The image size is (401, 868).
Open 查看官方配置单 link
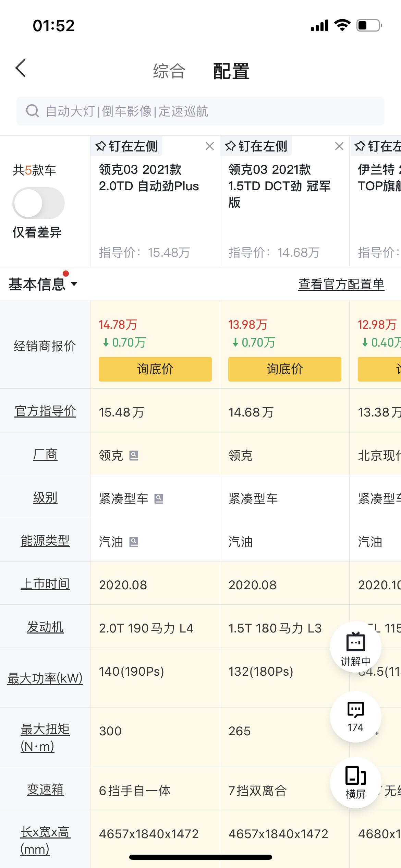(x=341, y=284)
